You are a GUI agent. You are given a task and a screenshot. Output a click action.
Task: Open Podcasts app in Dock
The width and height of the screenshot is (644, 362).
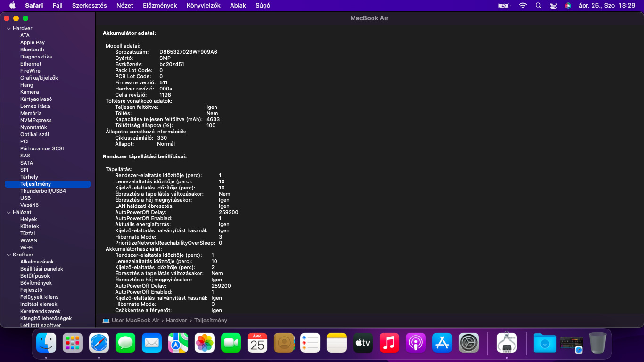click(x=416, y=343)
